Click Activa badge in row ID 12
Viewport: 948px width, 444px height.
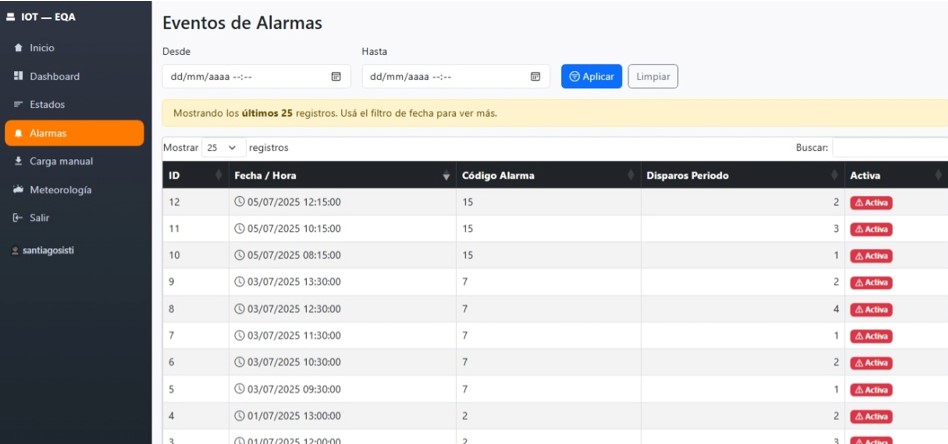(871, 203)
